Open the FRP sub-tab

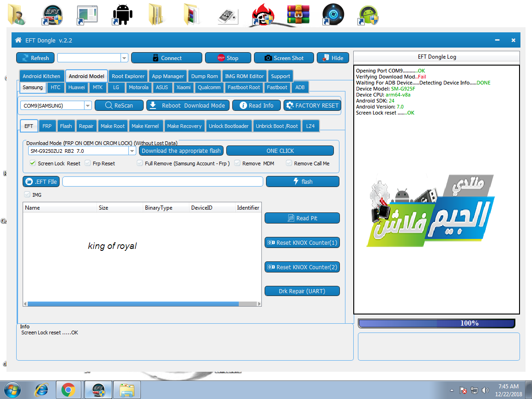pos(47,126)
